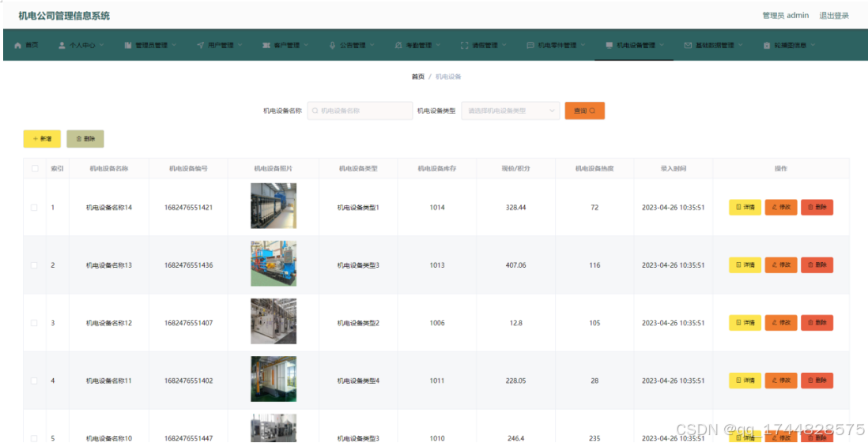This screenshot has width=868, height=443.
Task: Click the 管理员 admin user label
Action: (x=786, y=16)
